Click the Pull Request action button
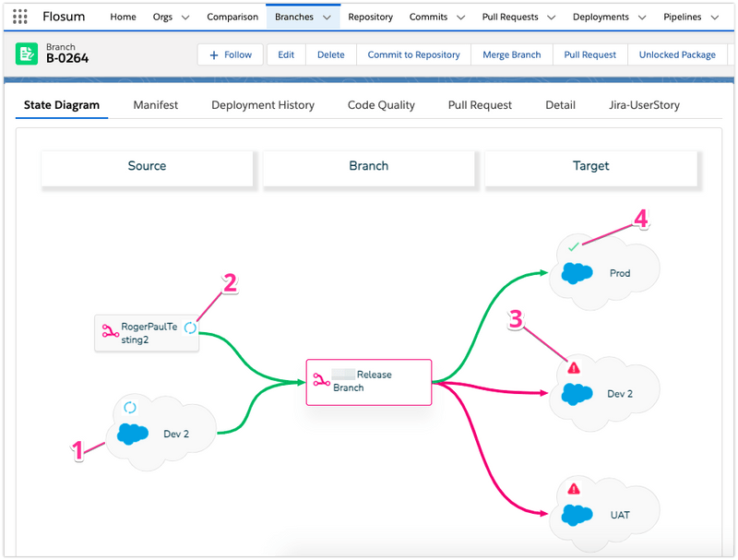Viewport: 738px width, 560px height. point(589,54)
